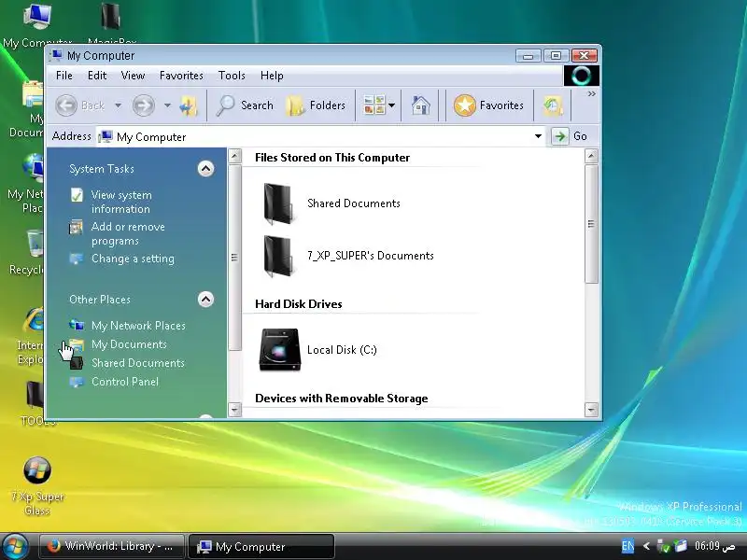Open the File menu
747x560 pixels.
[x=64, y=76]
